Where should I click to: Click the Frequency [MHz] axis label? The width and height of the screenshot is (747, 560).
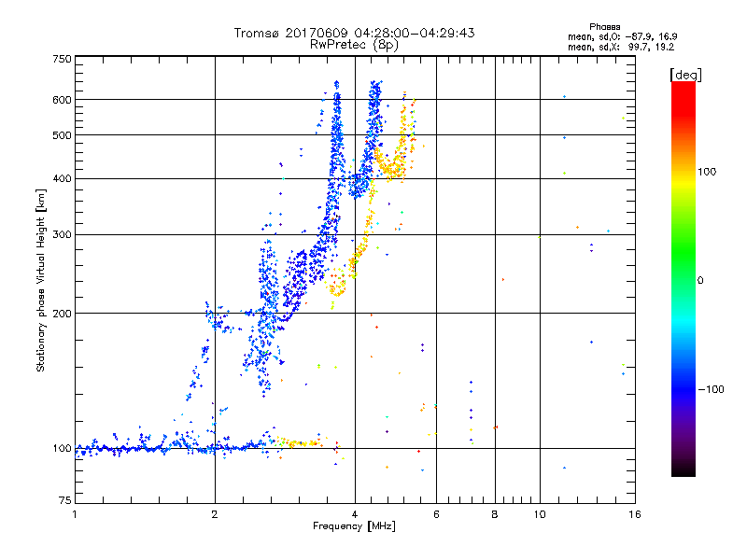point(354,527)
